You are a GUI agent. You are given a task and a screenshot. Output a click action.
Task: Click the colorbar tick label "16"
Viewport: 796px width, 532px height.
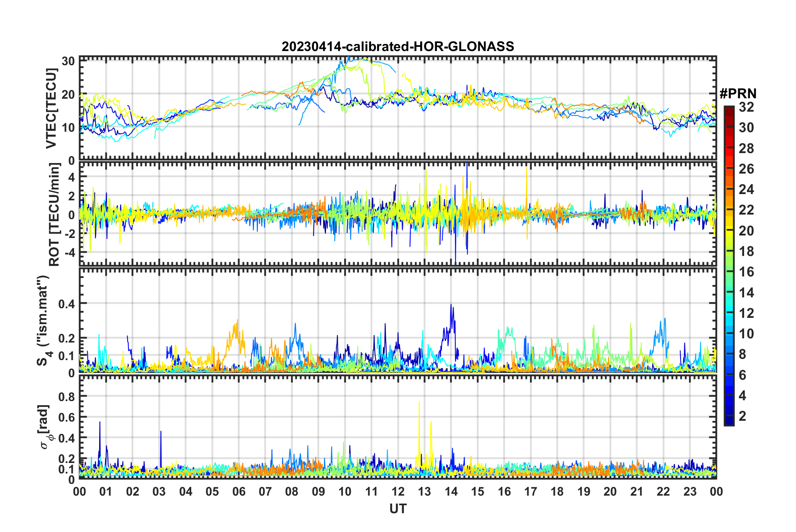click(746, 271)
